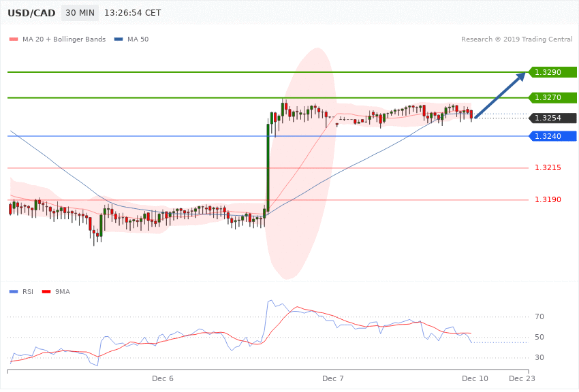Click the MA 20 + Bollinger Bands swatch
Image resolution: width=579 pixels, height=392 pixels.
(14, 39)
